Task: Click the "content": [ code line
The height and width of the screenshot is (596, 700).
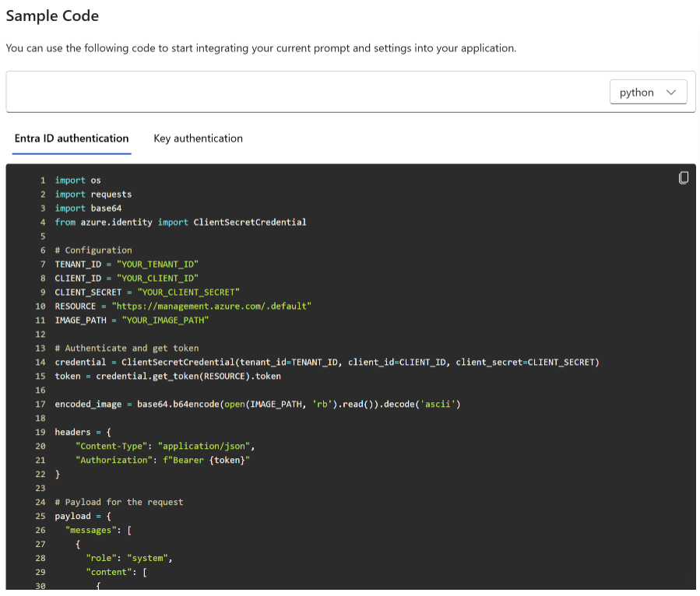Action: coord(117,572)
